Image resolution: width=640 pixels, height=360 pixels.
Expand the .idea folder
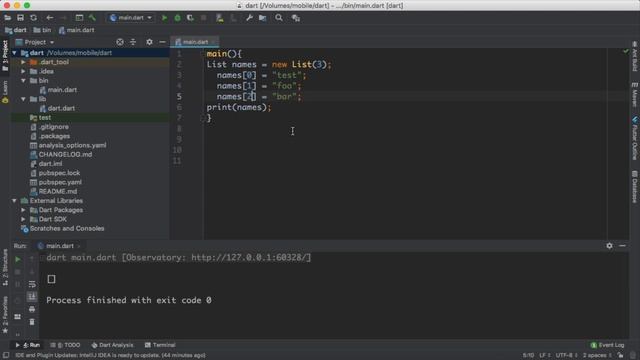pyautogui.click(x=23, y=71)
